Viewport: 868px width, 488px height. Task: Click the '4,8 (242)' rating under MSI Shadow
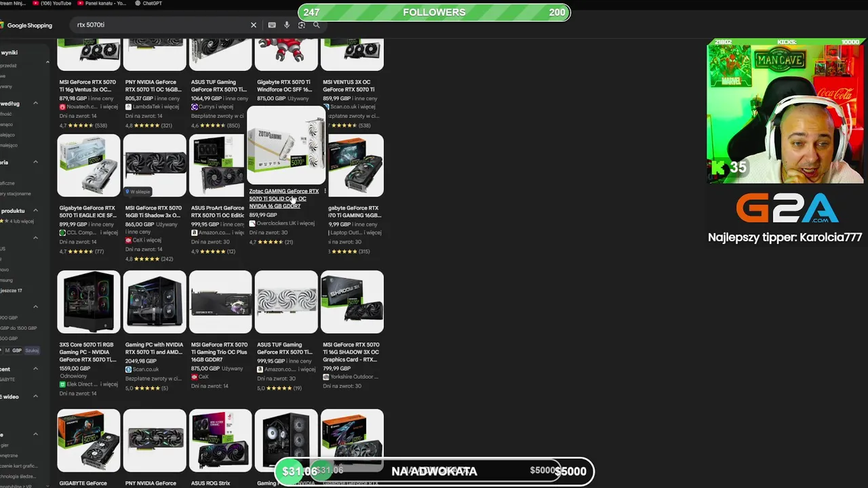coord(149,259)
